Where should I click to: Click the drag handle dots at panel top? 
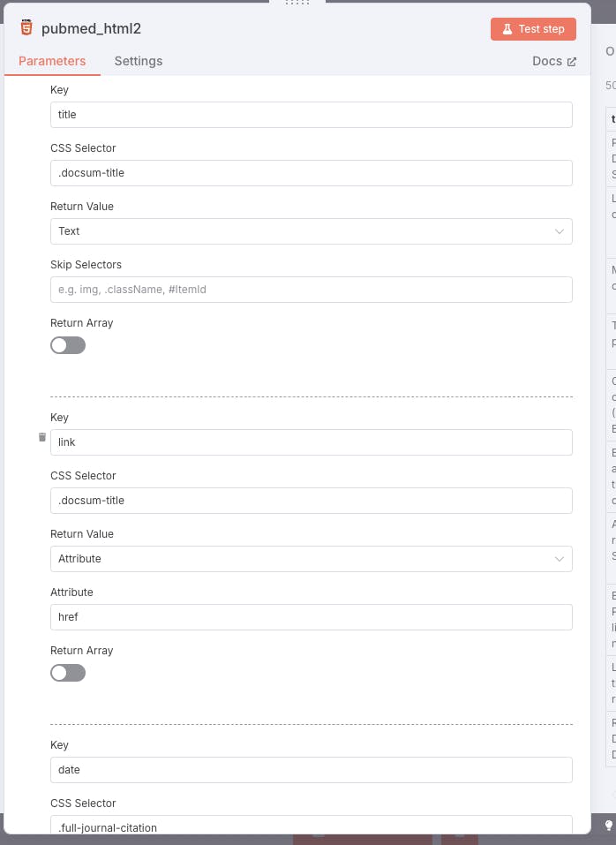click(x=297, y=3)
